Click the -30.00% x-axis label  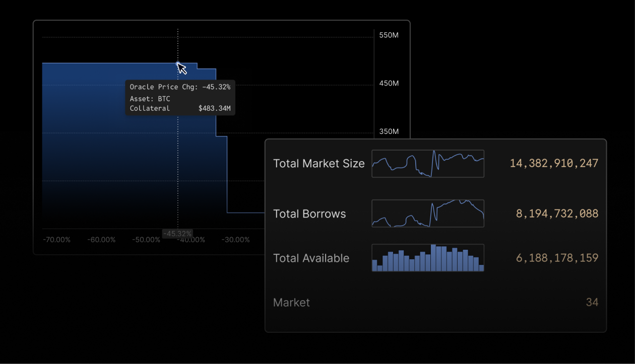point(236,240)
